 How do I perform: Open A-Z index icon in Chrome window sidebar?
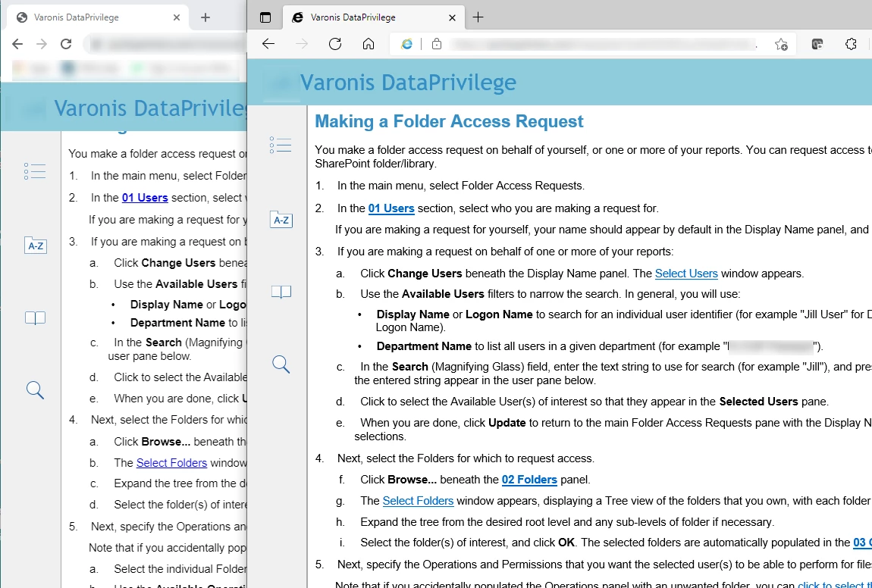(x=35, y=246)
